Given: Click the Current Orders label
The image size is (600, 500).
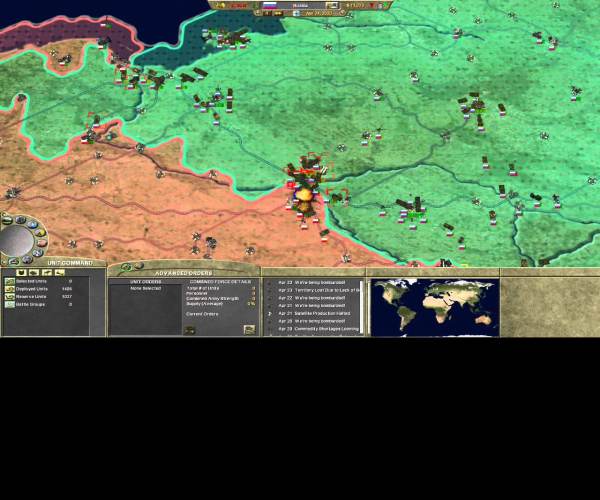Looking at the screenshot, I should pyautogui.click(x=202, y=314).
